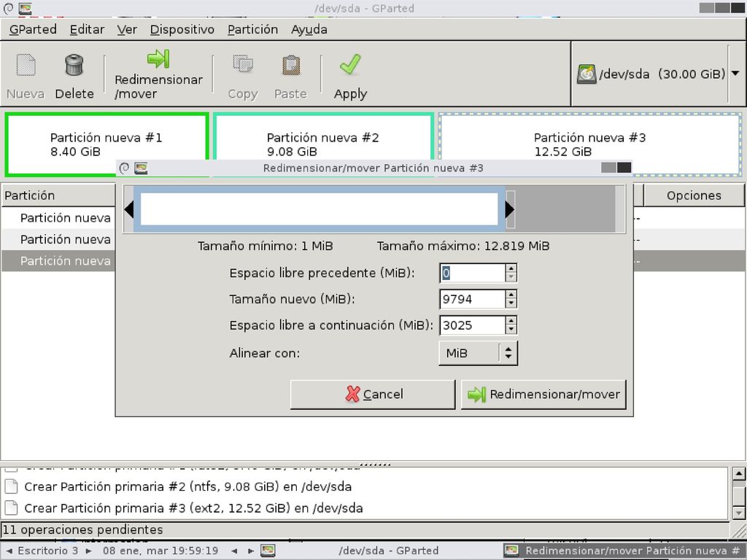Select the first Partición nueva row in list
This screenshot has width=747, height=560.
tap(58, 218)
